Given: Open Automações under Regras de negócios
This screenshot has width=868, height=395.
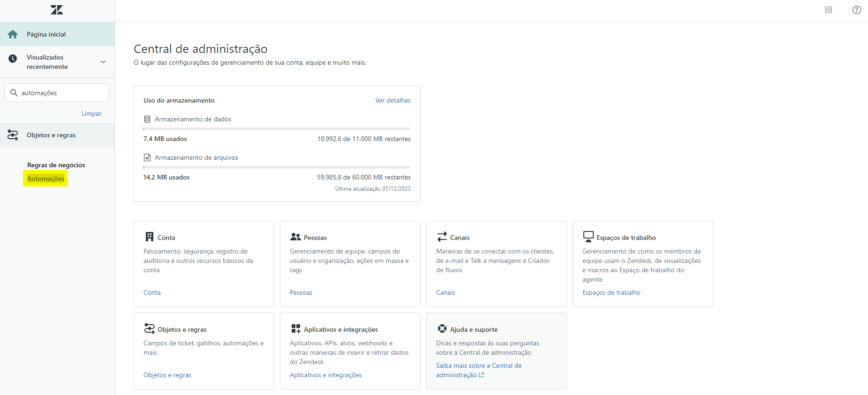Looking at the screenshot, I should pos(45,179).
